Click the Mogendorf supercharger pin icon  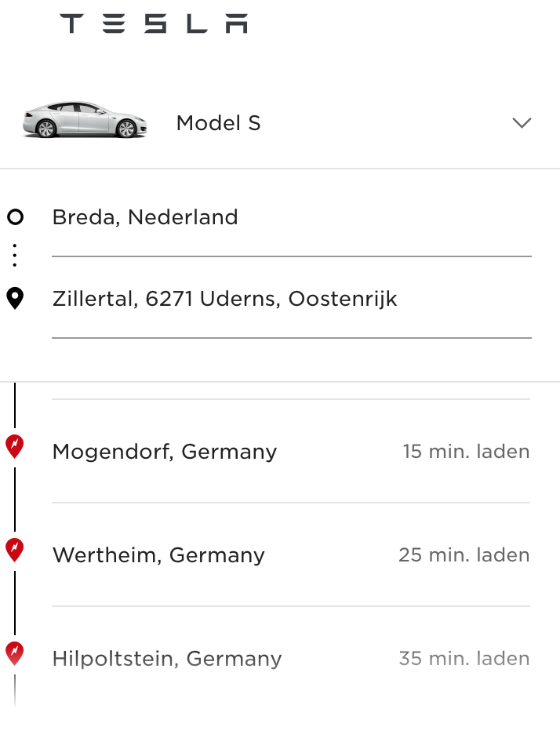(x=15, y=446)
